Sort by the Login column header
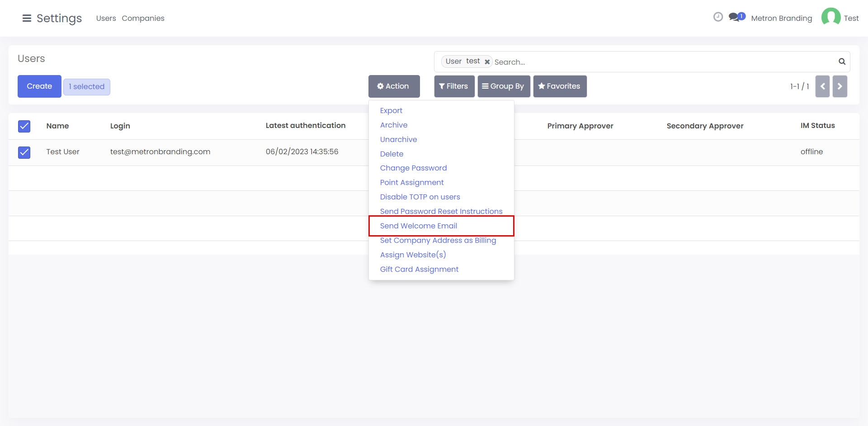The image size is (868, 426). point(120,126)
